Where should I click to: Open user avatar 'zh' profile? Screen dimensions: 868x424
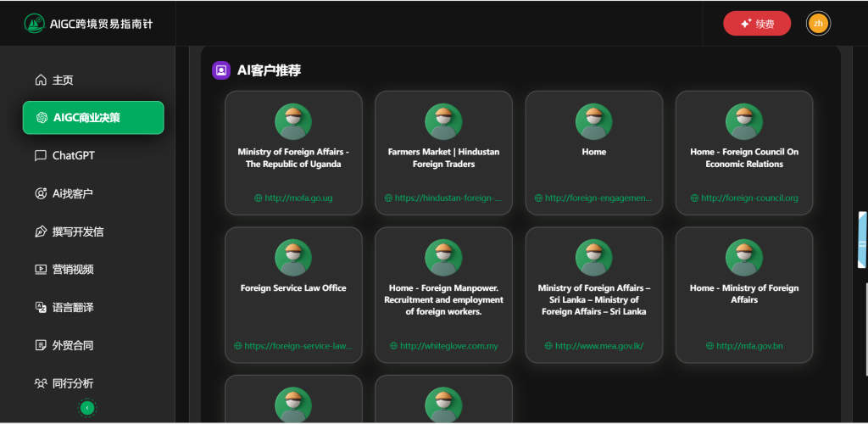[818, 24]
